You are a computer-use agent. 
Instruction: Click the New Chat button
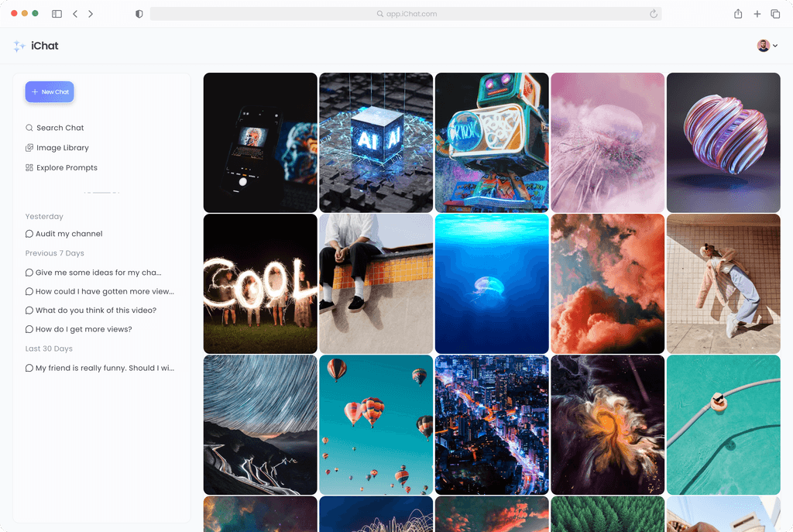point(50,92)
